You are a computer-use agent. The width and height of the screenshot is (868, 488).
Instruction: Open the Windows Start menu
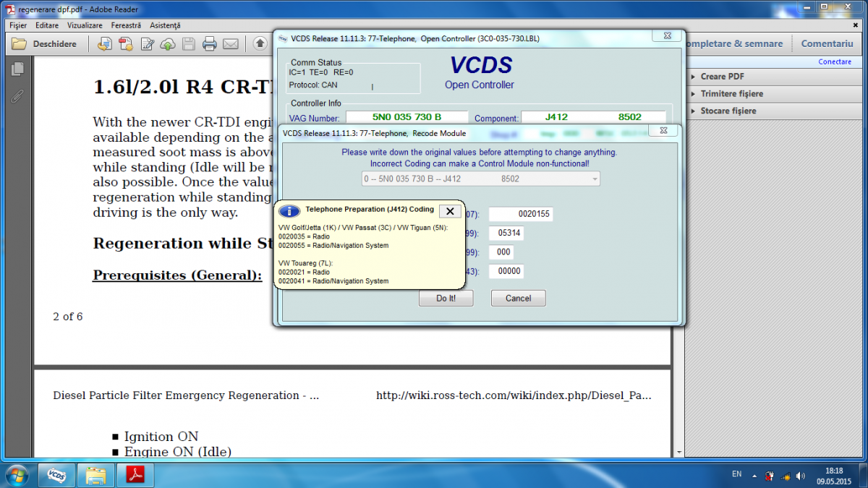(x=16, y=475)
